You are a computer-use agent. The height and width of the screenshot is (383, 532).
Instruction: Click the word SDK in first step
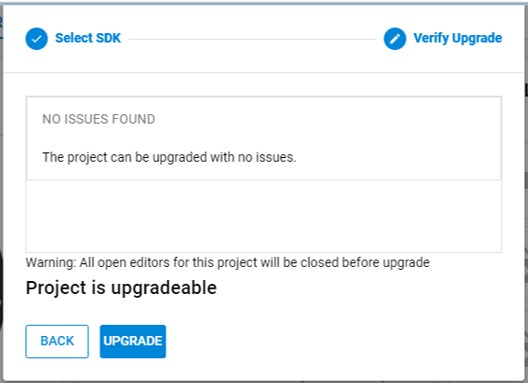point(109,38)
